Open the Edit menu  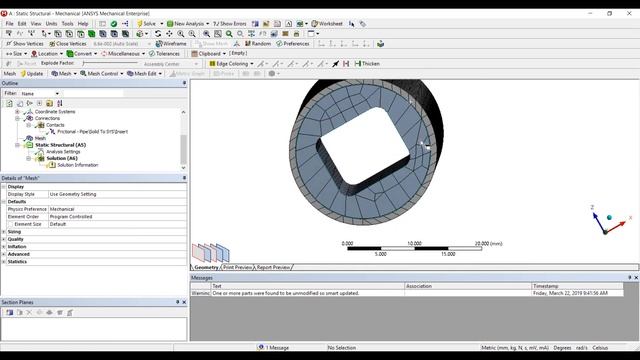(x=22, y=24)
